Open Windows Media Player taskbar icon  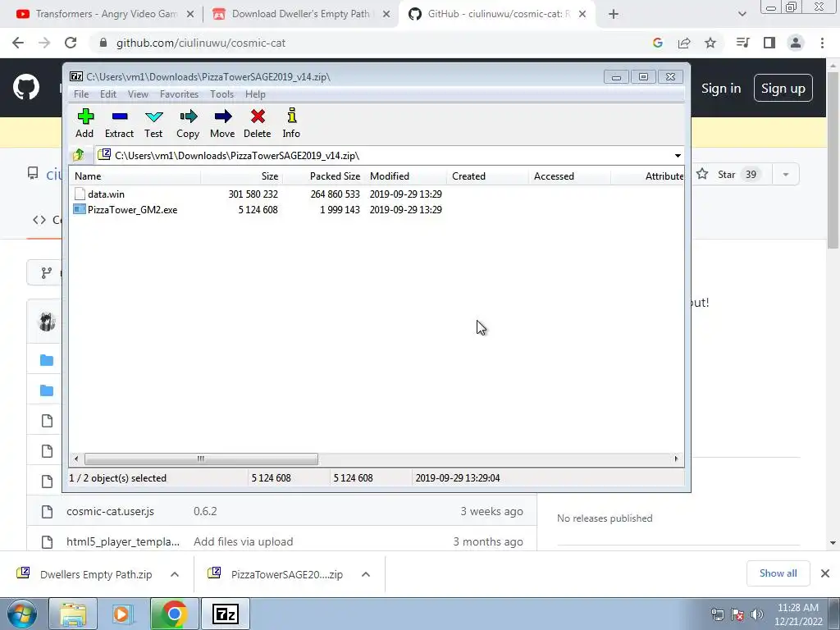click(x=123, y=614)
